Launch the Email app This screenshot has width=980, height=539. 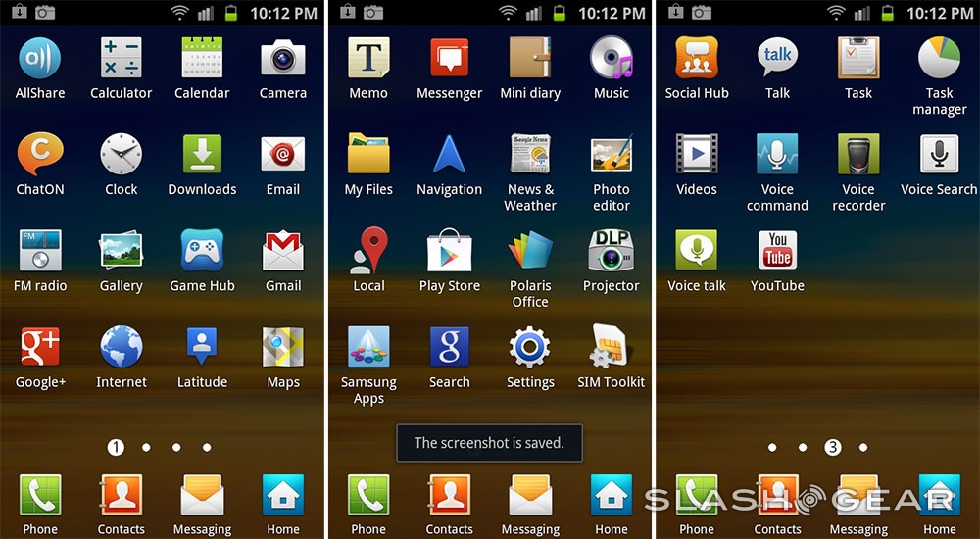pos(283,154)
